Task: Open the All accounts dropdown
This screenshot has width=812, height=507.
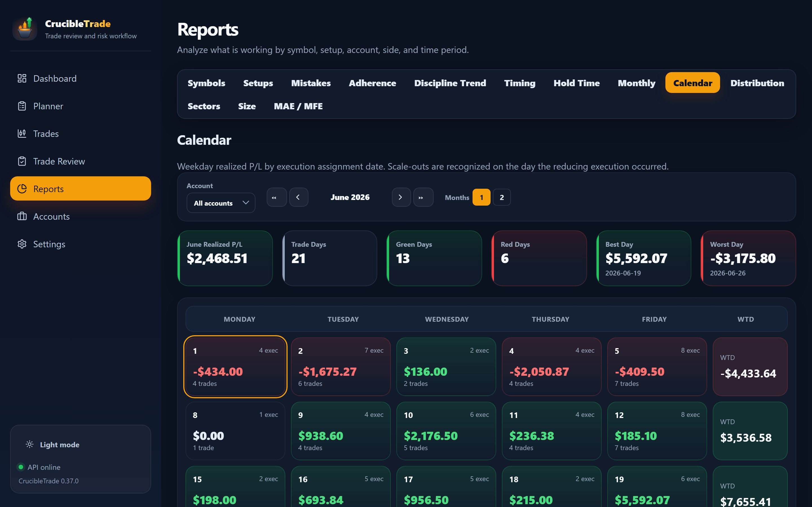Action: [x=221, y=203]
